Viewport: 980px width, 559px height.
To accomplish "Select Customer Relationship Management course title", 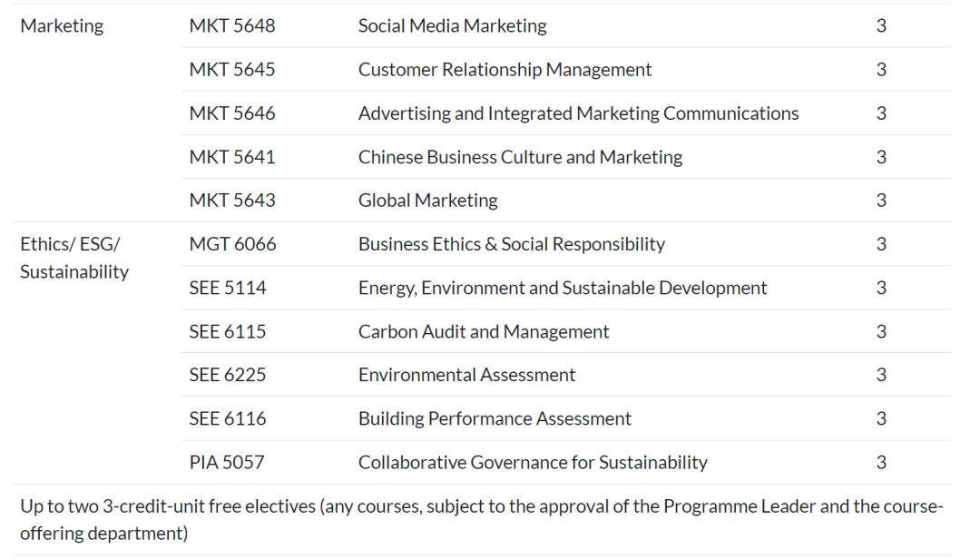I will [x=505, y=70].
